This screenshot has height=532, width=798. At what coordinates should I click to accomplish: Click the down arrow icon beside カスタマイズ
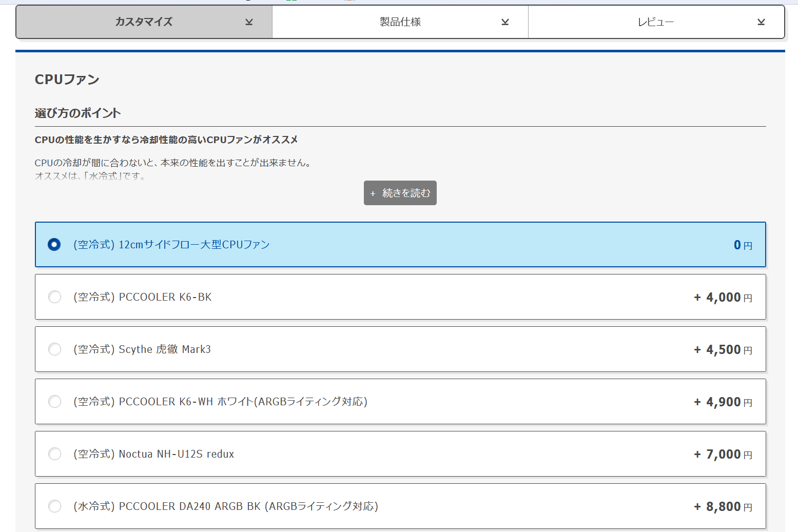249,22
